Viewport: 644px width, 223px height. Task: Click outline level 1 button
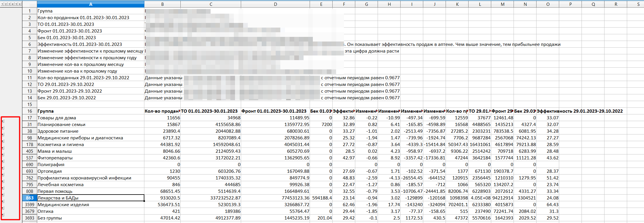[2, 4]
